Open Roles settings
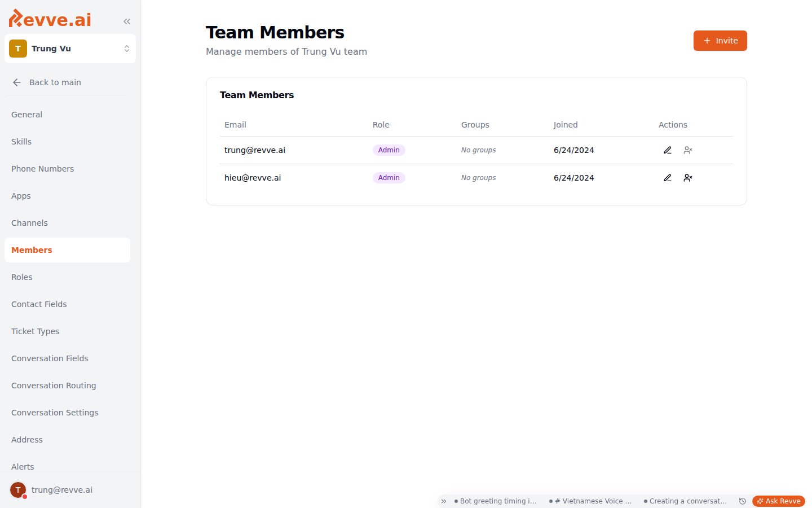The width and height of the screenshot is (812, 508). point(67,277)
